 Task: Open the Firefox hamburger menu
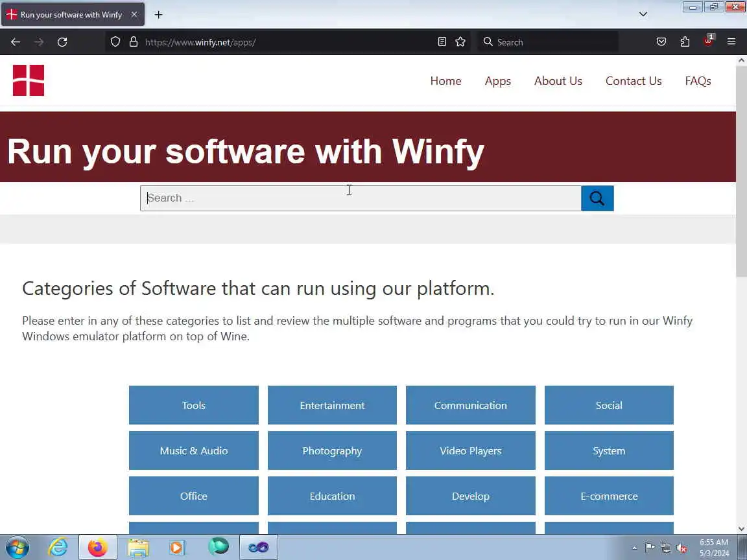click(x=731, y=42)
